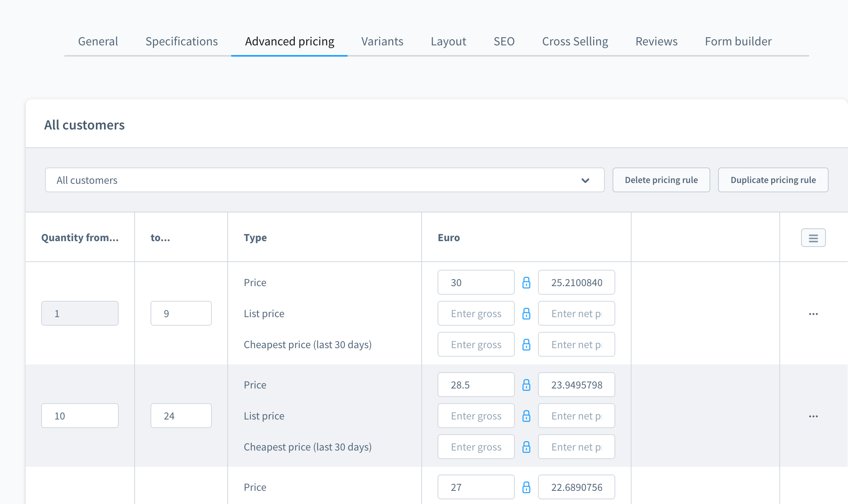Switch to the Specifications tab
This screenshot has height=504, width=848.
point(182,41)
